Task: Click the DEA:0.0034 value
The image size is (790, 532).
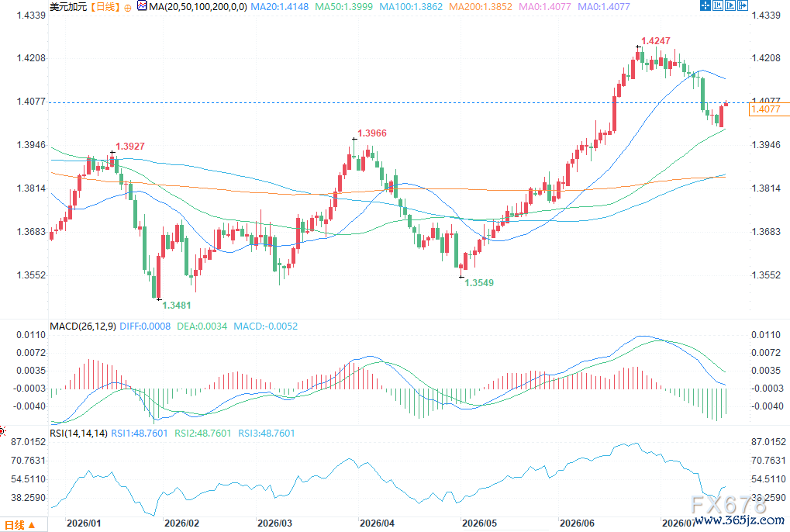Action: (x=202, y=326)
